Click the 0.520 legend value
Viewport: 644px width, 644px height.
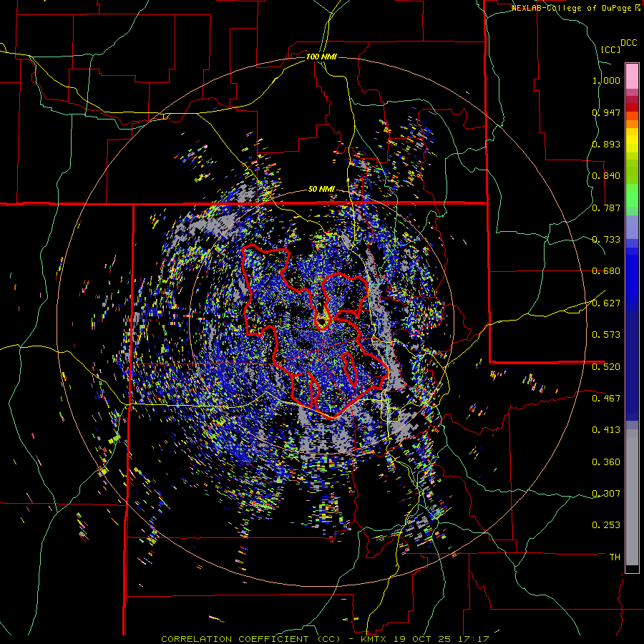click(606, 366)
